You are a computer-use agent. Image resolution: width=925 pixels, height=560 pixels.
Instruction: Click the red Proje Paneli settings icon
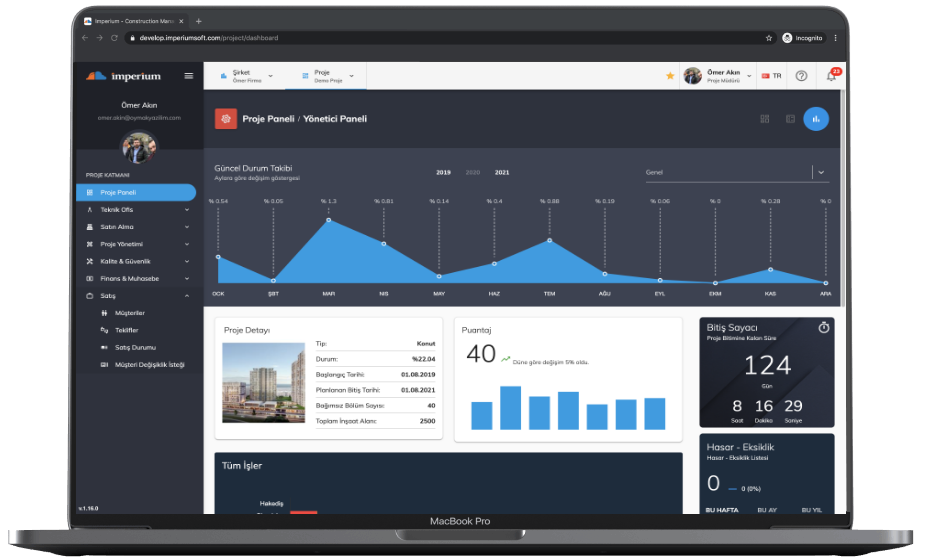(226, 119)
